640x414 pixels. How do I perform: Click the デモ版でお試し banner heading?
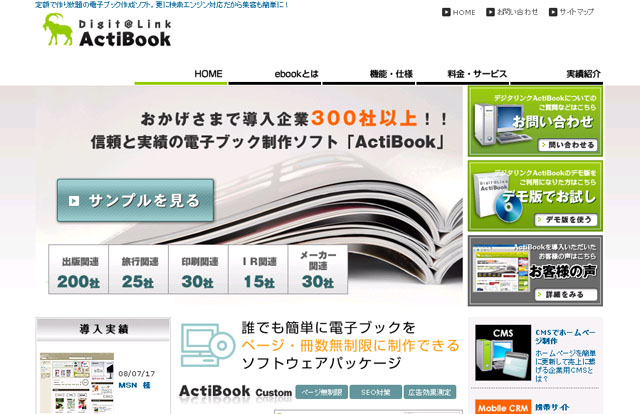pyautogui.click(x=549, y=197)
